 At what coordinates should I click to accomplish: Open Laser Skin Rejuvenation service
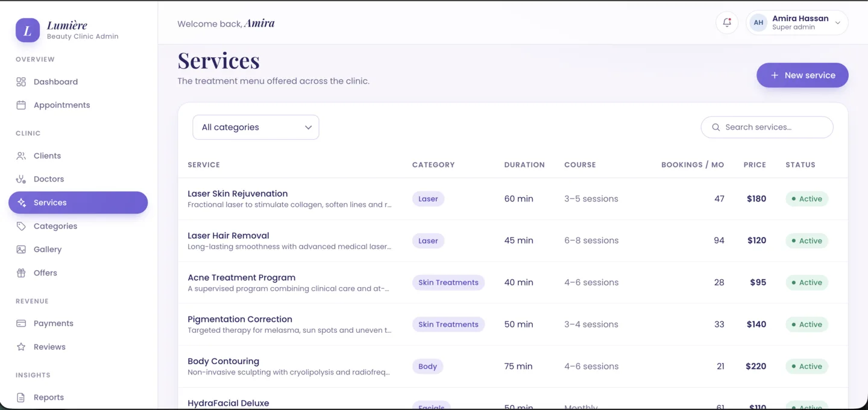[237, 194]
